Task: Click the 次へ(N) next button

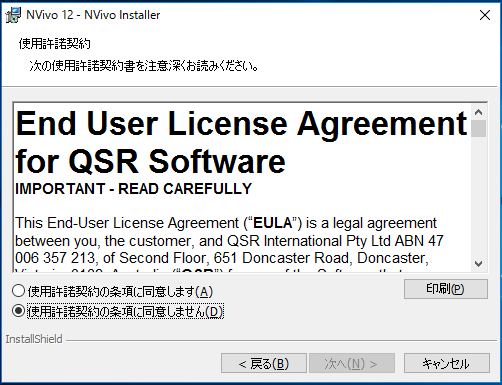Action: (352, 363)
